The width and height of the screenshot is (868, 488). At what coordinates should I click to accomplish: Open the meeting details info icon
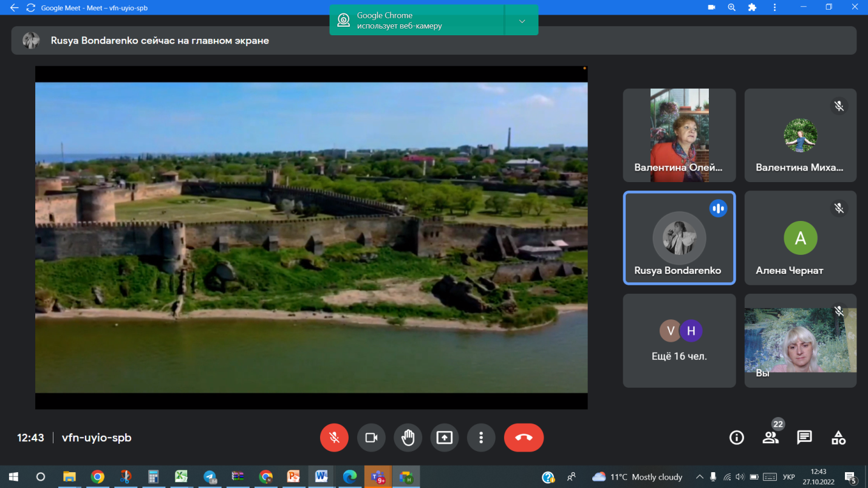pyautogui.click(x=736, y=438)
